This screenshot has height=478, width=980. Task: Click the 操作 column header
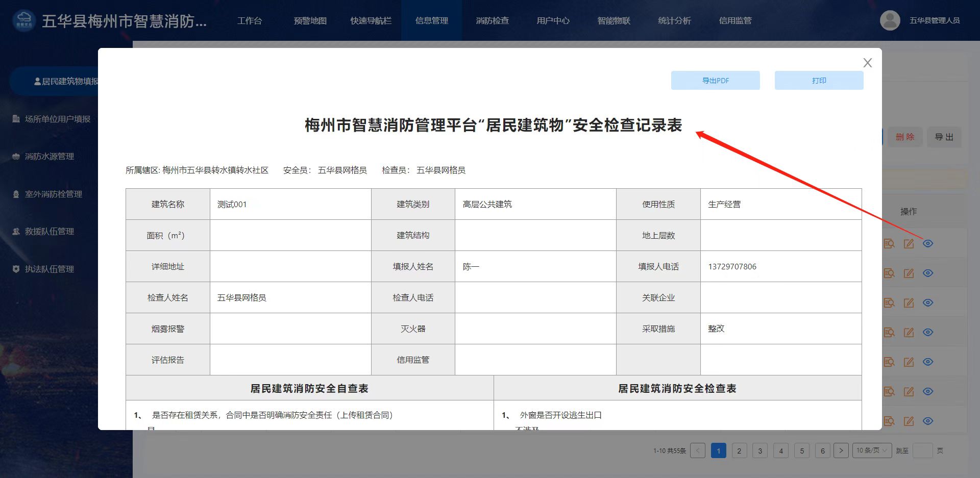point(908,211)
